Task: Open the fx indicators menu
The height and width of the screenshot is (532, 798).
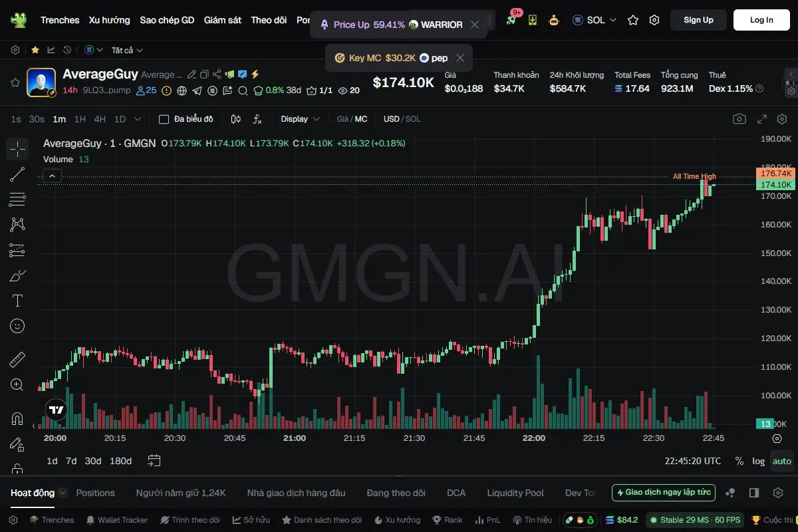Action: click(x=257, y=119)
